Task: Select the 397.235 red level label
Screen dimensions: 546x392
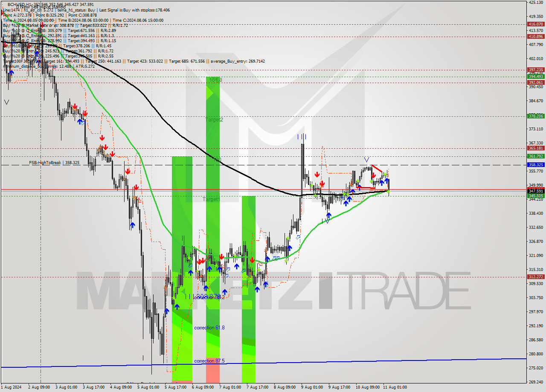Action: [x=535, y=69]
